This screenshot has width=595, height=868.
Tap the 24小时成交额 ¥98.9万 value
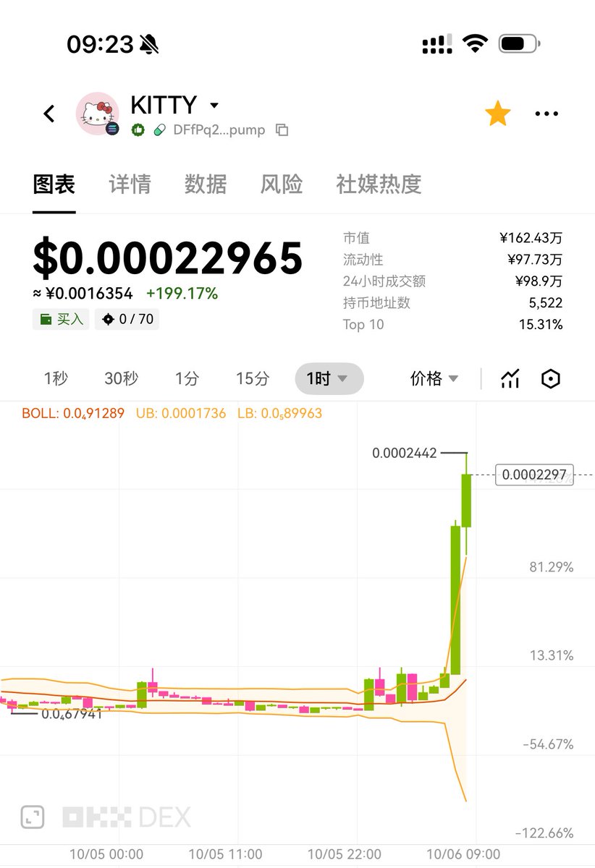point(539,281)
